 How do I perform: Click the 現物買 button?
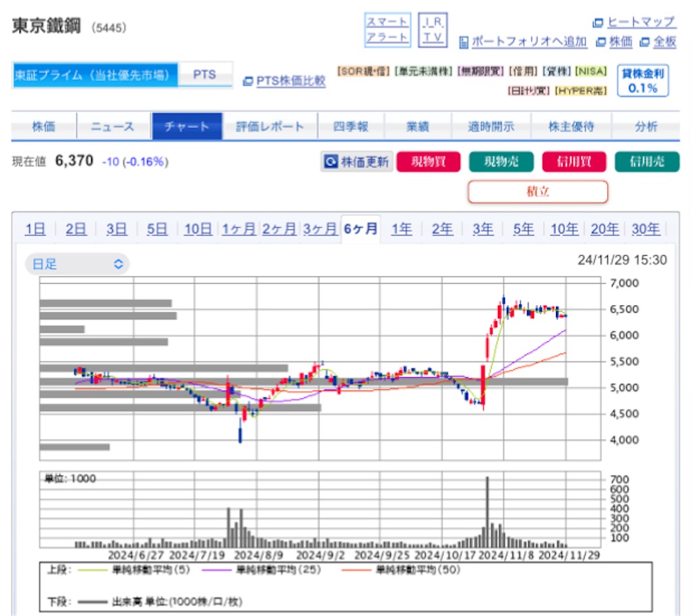pos(429,162)
